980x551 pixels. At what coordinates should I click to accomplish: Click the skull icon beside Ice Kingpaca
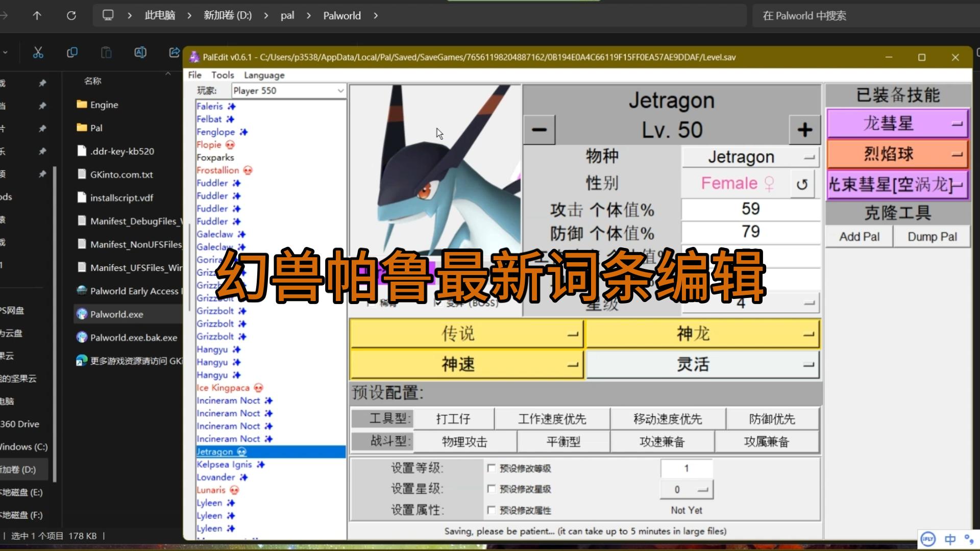coord(258,388)
